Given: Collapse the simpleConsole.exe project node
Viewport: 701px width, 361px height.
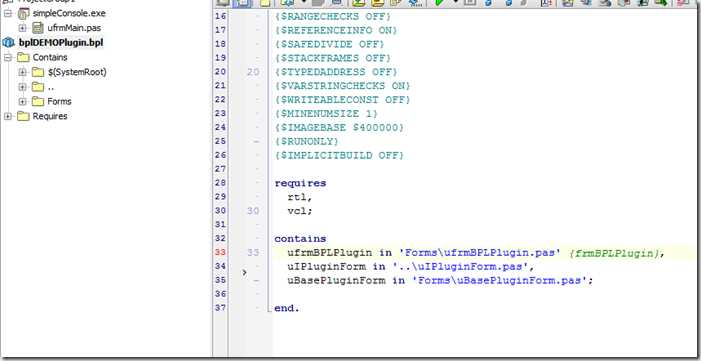Looking at the screenshot, I should 8,13.
